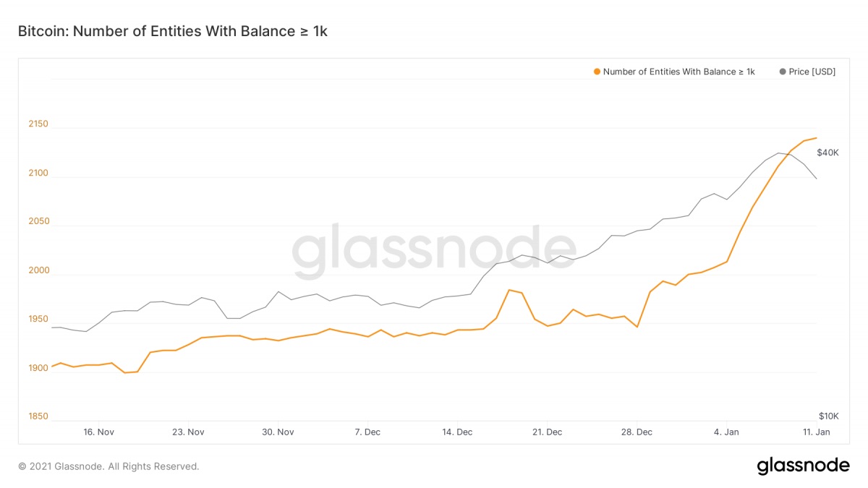The width and height of the screenshot is (868, 488).
Task: Click the 7. Dec date axis label
Action: point(367,432)
